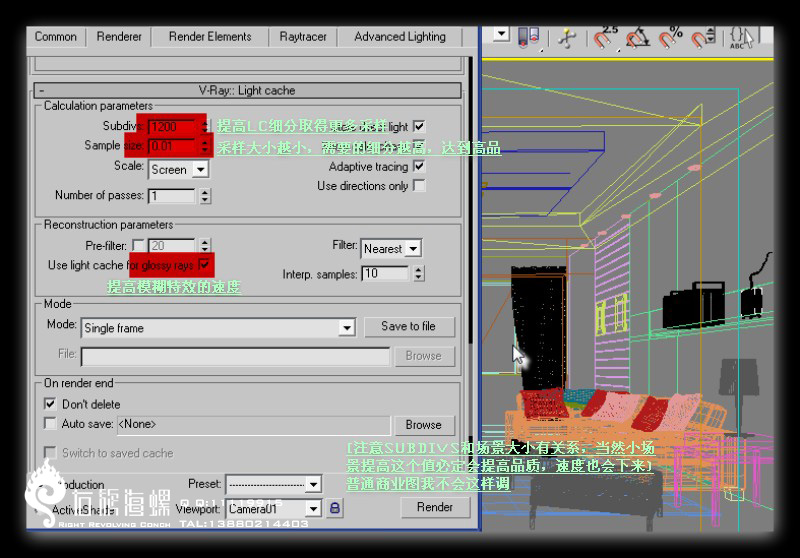
Task: Collapse the V-Ray Light cache rollout
Action: tap(247, 90)
